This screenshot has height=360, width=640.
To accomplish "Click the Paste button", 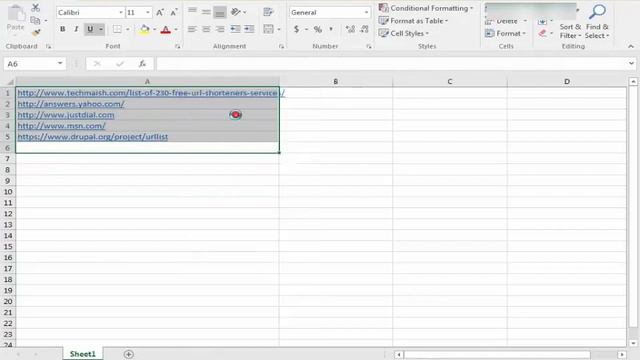I will click(x=16, y=18).
